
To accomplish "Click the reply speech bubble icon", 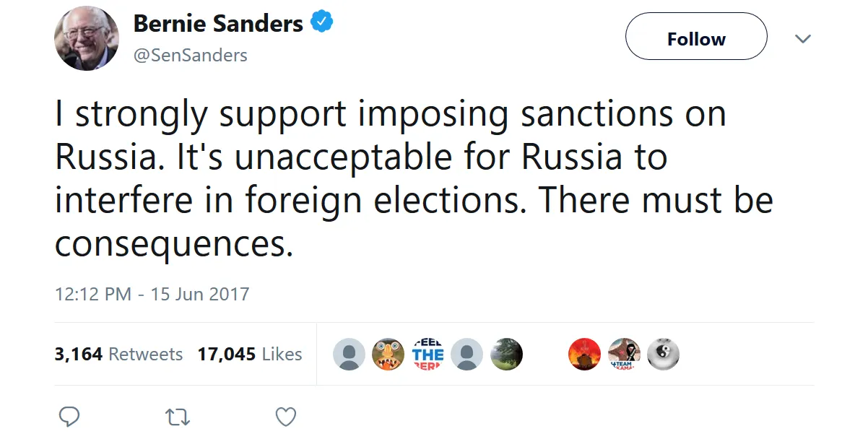I will pyautogui.click(x=69, y=417).
